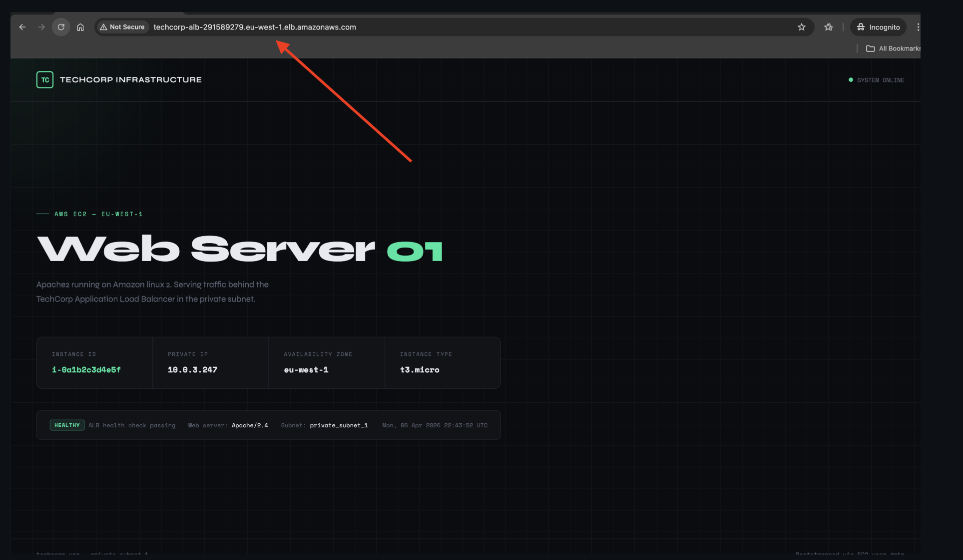Select the private IP 10.0.3.247
The width and height of the screenshot is (963, 560).
tap(192, 370)
